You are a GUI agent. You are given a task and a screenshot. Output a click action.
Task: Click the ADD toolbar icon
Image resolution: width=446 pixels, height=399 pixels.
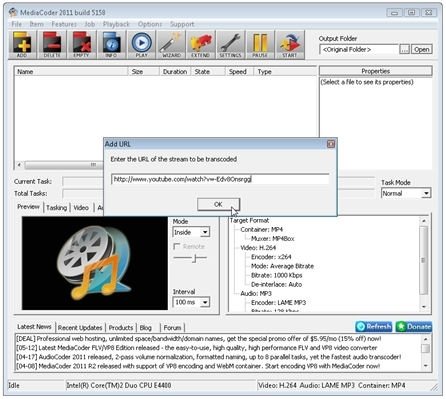coord(22,45)
